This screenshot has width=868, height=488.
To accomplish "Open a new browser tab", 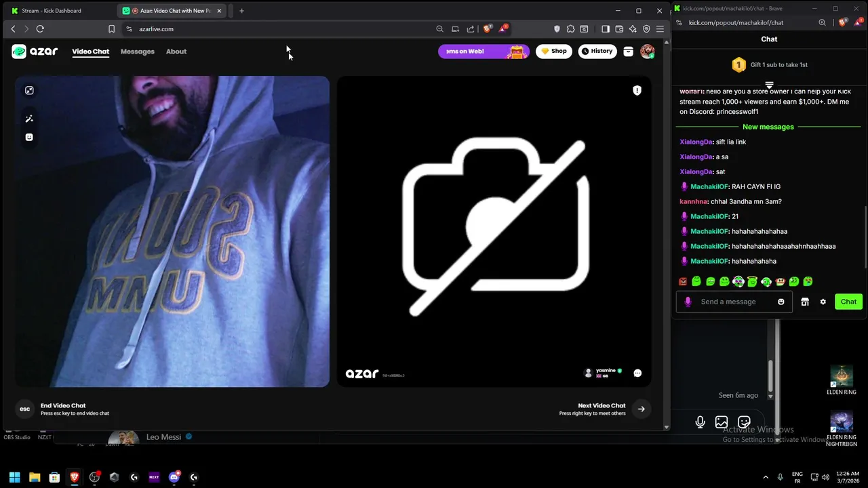I will pos(241,11).
